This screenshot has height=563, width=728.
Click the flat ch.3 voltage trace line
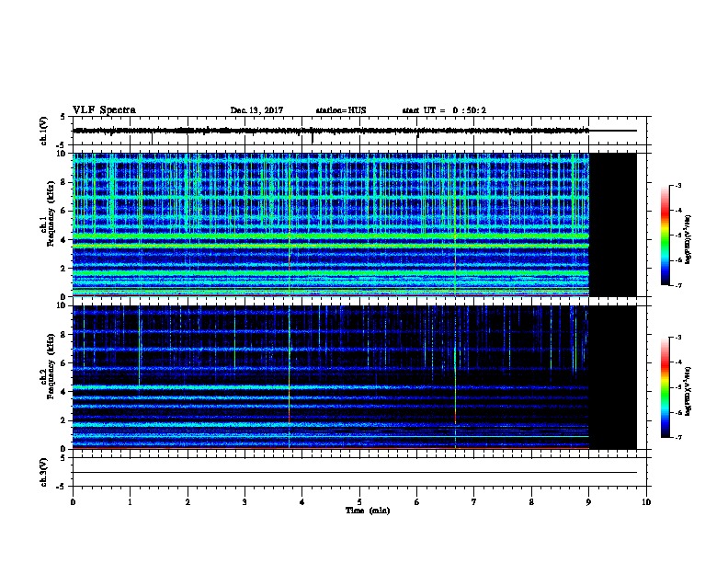click(355, 473)
